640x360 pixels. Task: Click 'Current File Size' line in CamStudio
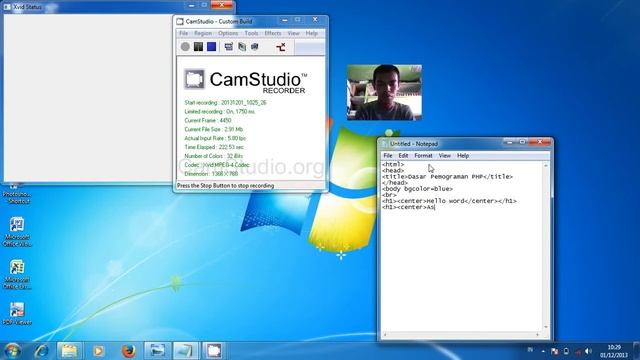click(x=213, y=129)
